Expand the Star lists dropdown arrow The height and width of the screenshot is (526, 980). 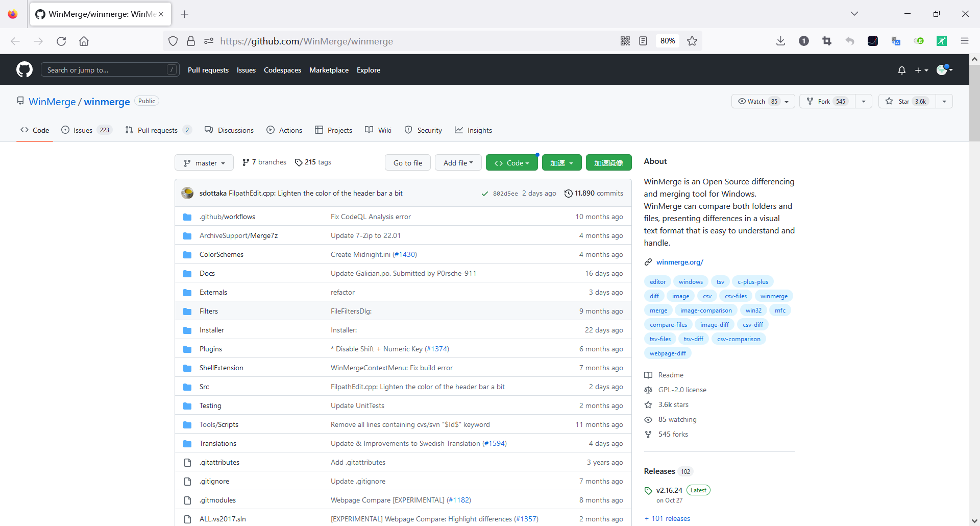pyautogui.click(x=944, y=102)
